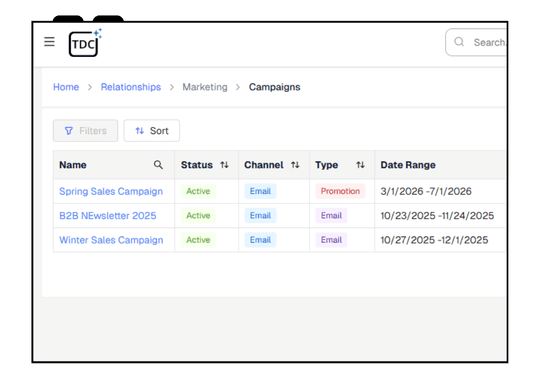Select the Marketing breadcrumb

pos(205,87)
